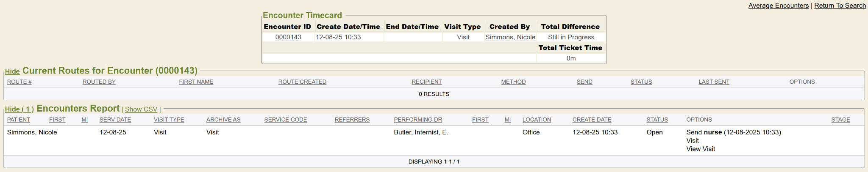Sort encounters by CREATE DATE header
This screenshot has width=868, height=172.
click(x=592, y=120)
